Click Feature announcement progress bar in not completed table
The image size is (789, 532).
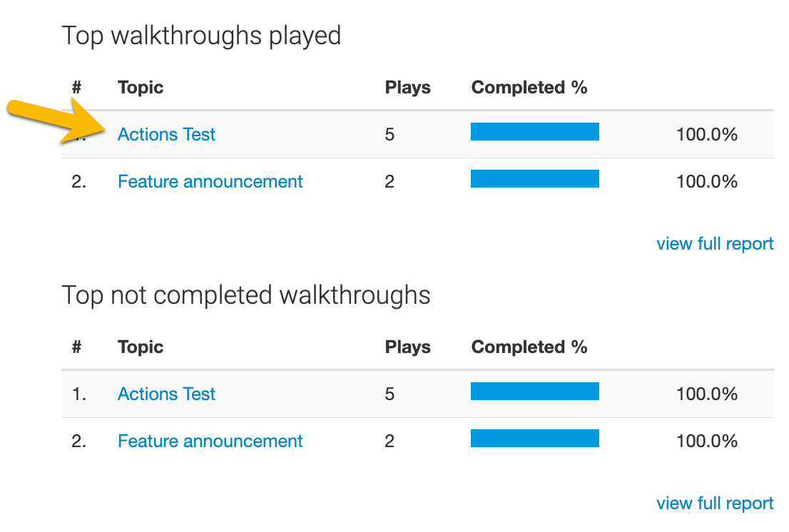click(x=534, y=439)
